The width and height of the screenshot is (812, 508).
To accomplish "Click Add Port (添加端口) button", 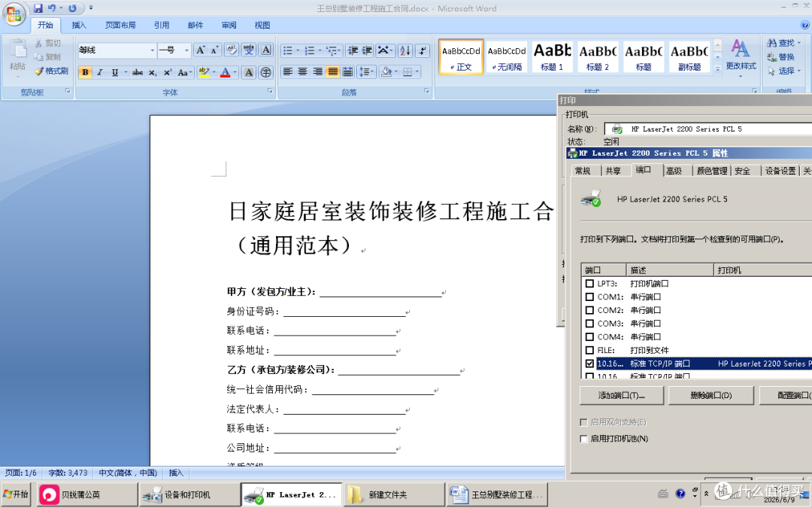I will click(x=622, y=396).
